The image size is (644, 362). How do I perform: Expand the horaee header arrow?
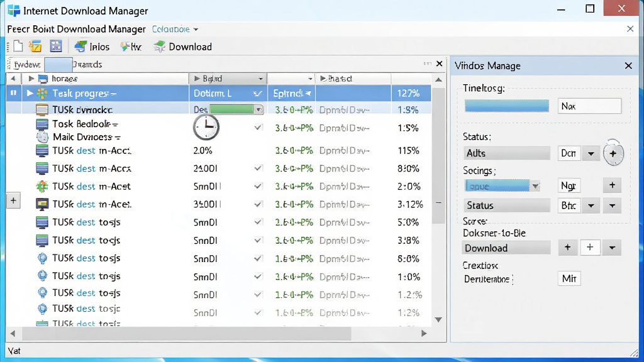[x=31, y=79]
